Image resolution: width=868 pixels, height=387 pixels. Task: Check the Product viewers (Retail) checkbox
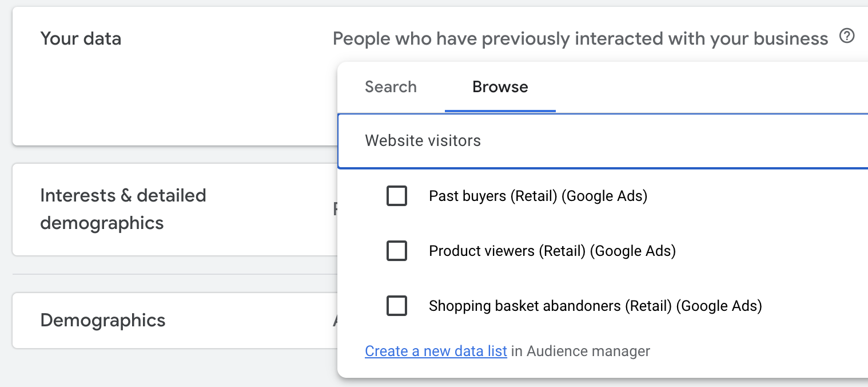coord(397,251)
